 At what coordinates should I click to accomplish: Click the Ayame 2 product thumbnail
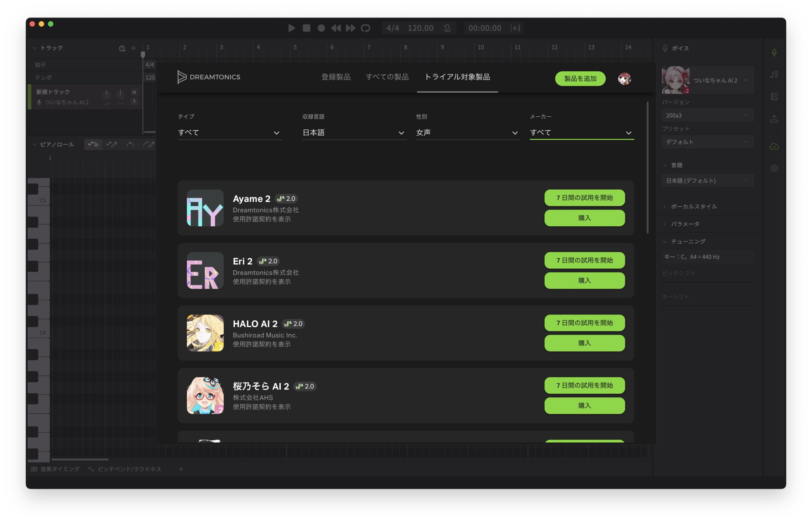click(205, 208)
